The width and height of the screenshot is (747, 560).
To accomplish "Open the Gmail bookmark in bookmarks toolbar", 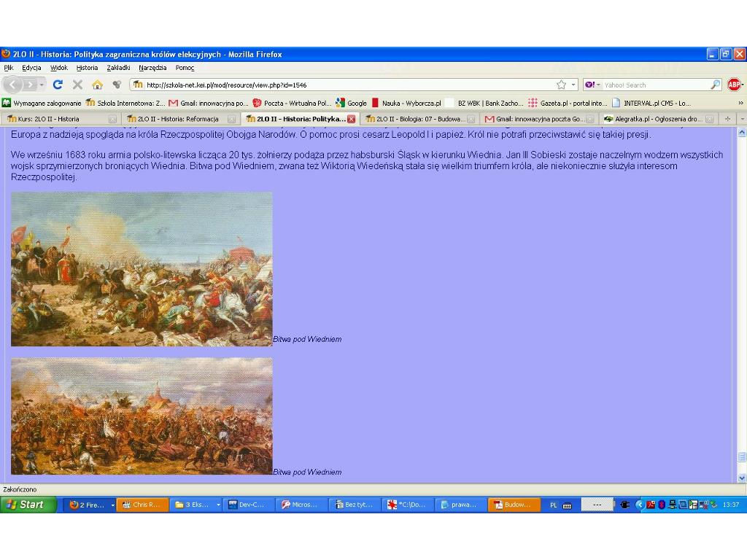I will point(209,103).
